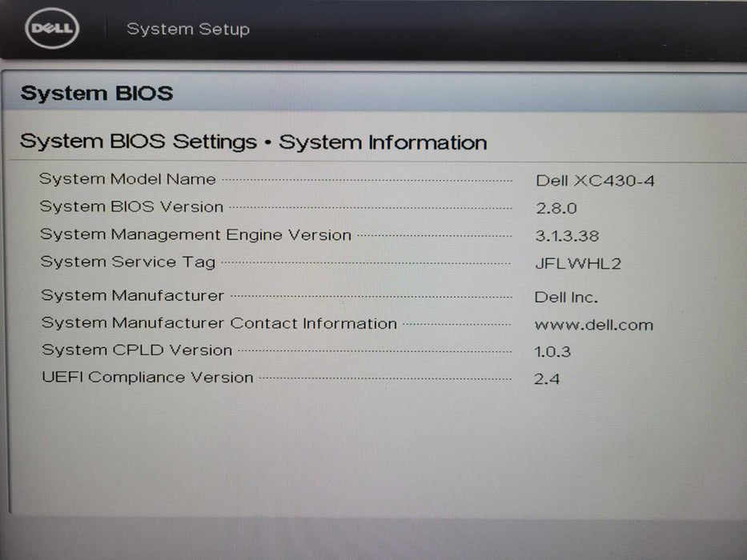Select the System Model Name row
747x560 pixels.
[127, 179]
